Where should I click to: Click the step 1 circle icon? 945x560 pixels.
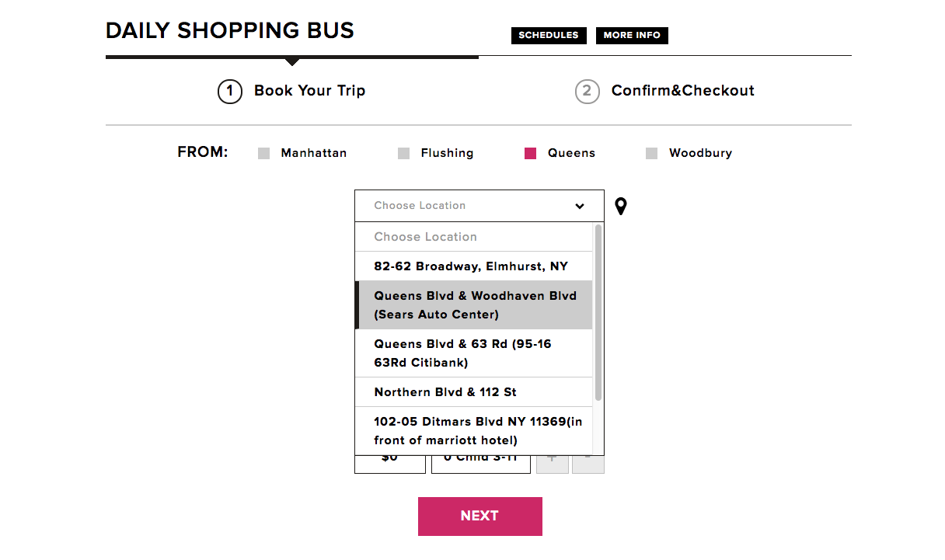click(229, 92)
